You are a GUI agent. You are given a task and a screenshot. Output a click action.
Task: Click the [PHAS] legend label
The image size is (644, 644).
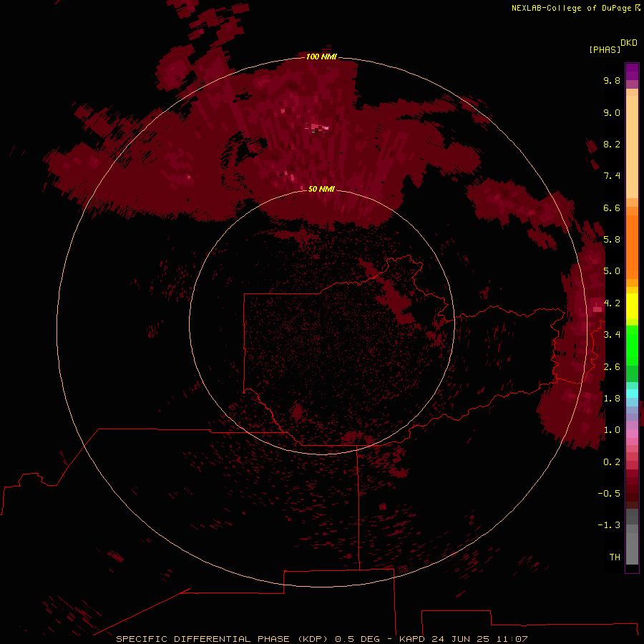point(605,49)
